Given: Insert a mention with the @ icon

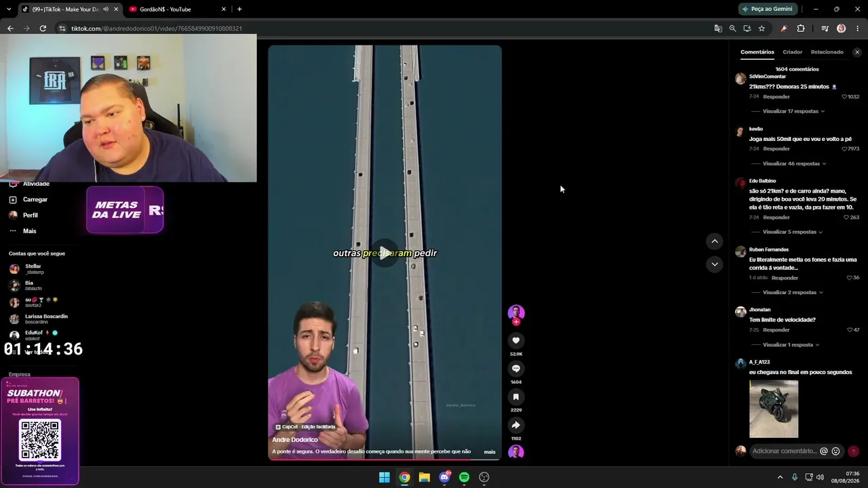Looking at the screenshot, I should click(824, 451).
